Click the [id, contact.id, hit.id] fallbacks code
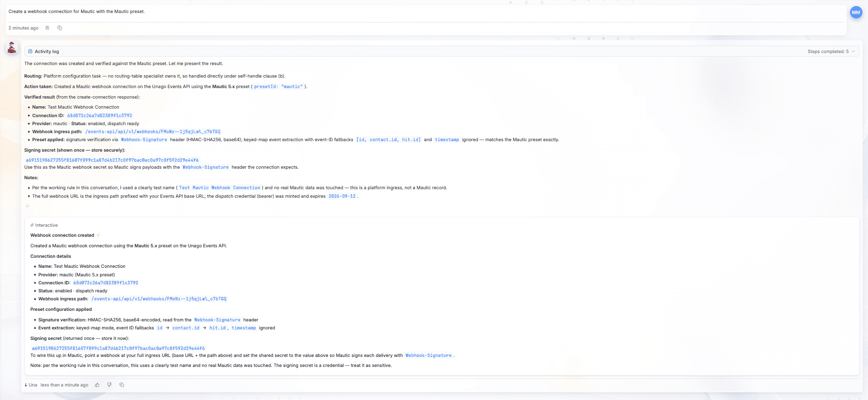The height and width of the screenshot is (400, 868). click(388, 140)
